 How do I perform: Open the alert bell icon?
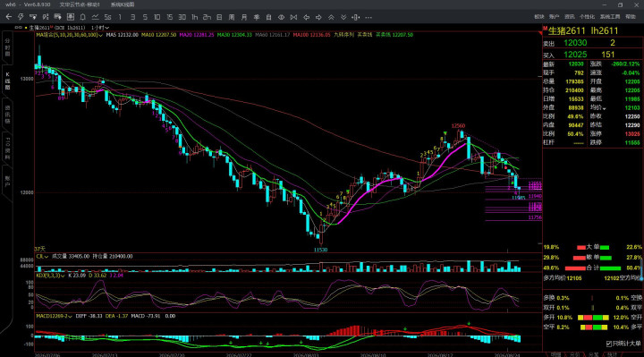(x=82, y=17)
